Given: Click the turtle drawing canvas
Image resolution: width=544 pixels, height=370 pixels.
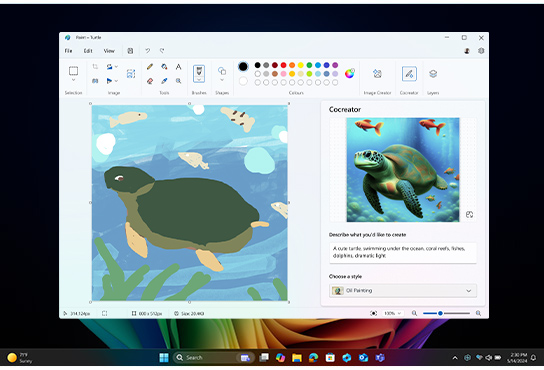Looking at the screenshot, I should click(189, 203).
